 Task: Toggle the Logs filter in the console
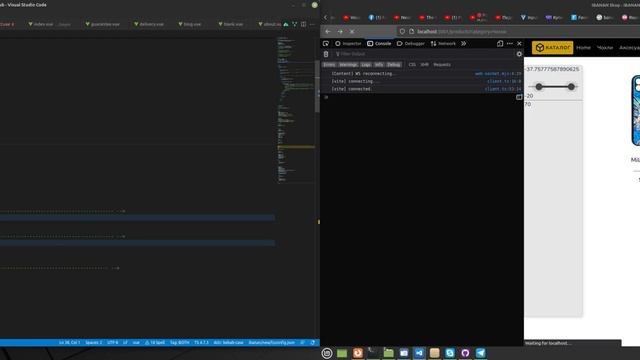(x=366, y=64)
